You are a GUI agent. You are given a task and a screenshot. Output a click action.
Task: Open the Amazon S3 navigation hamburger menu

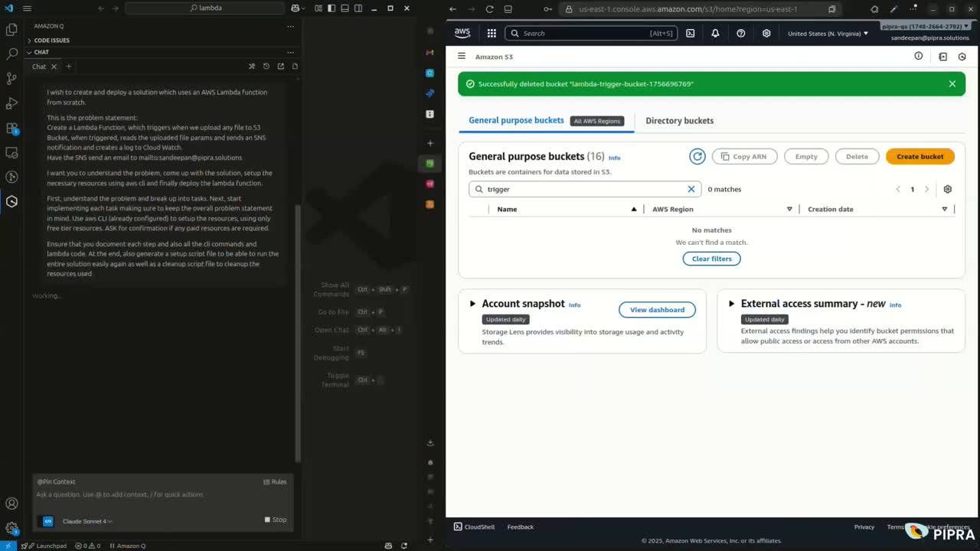pyautogui.click(x=462, y=56)
